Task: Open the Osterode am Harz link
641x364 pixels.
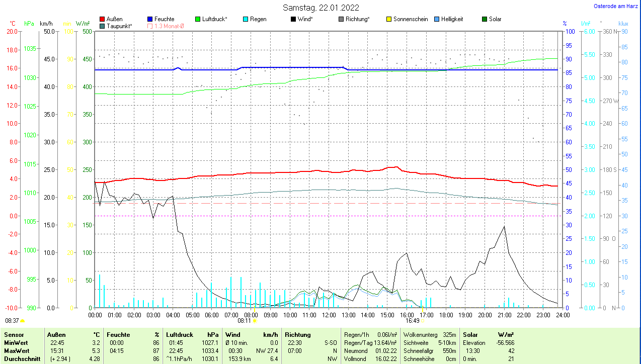Action: [x=615, y=6]
